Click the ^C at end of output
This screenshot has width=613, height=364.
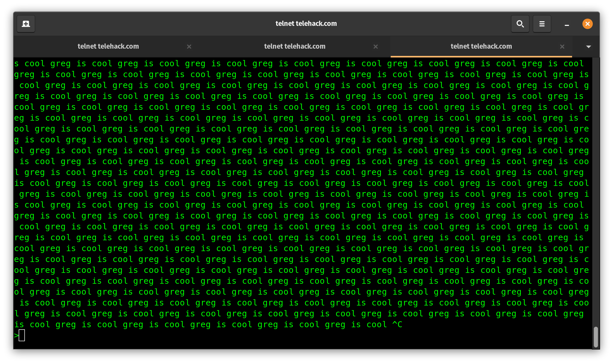pyautogui.click(x=397, y=324)
